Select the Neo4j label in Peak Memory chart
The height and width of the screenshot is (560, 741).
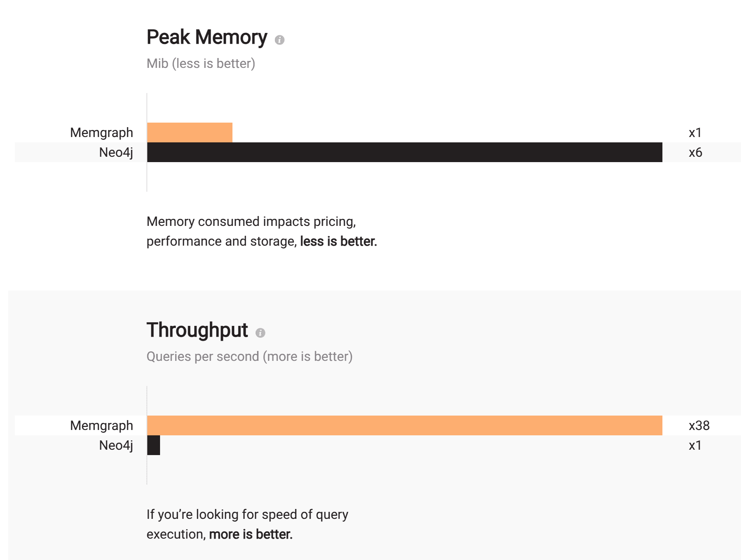[x=116, y=152]
